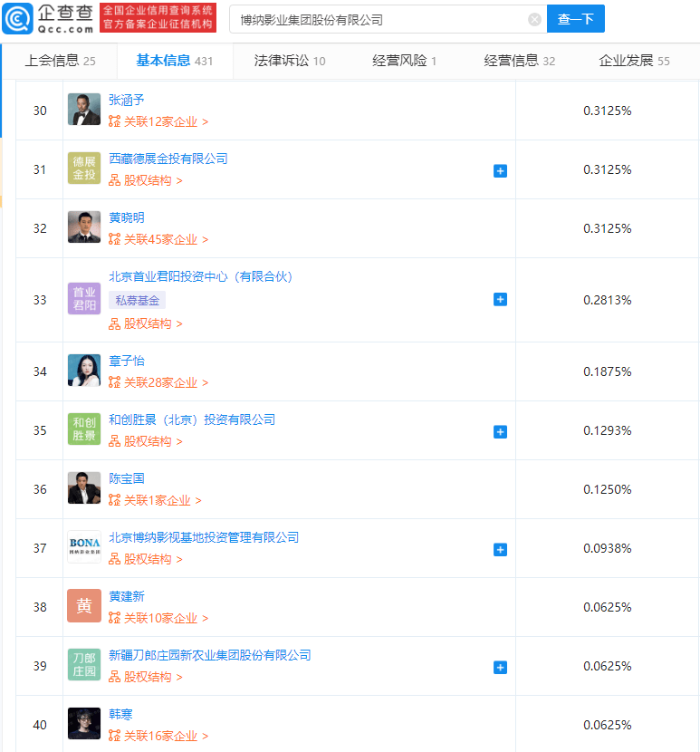Open 股权结构 for 和创胜景 company
700x752 pixels.
click(145, 441)
